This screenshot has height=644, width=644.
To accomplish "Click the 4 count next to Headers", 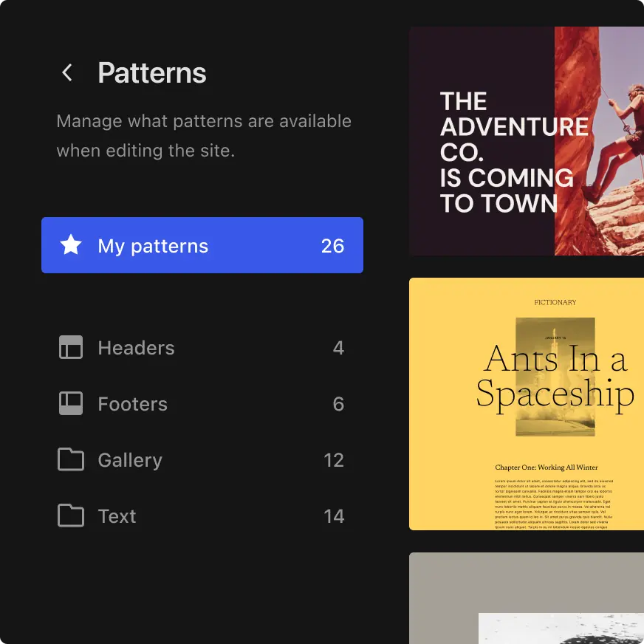I will [338, 348].
